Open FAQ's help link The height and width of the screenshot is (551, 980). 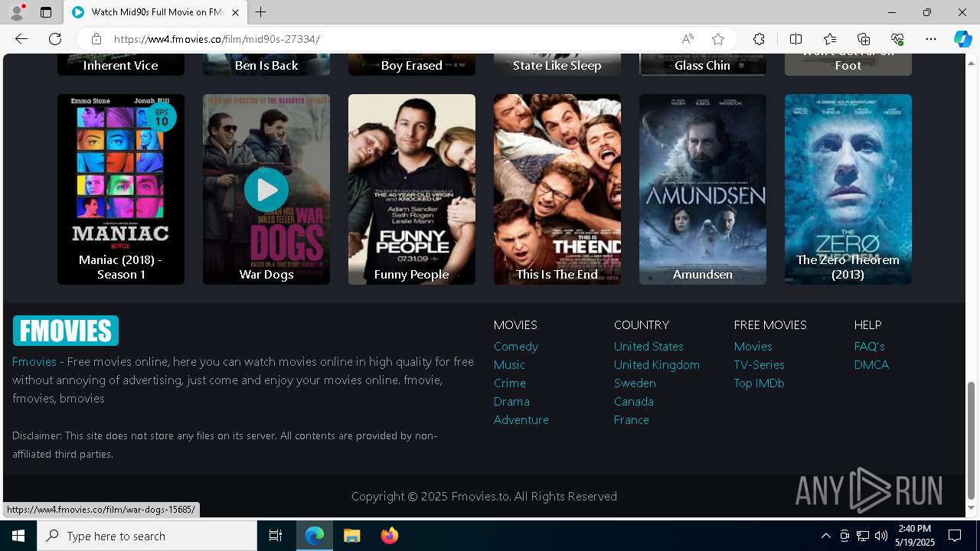[870, 346]
